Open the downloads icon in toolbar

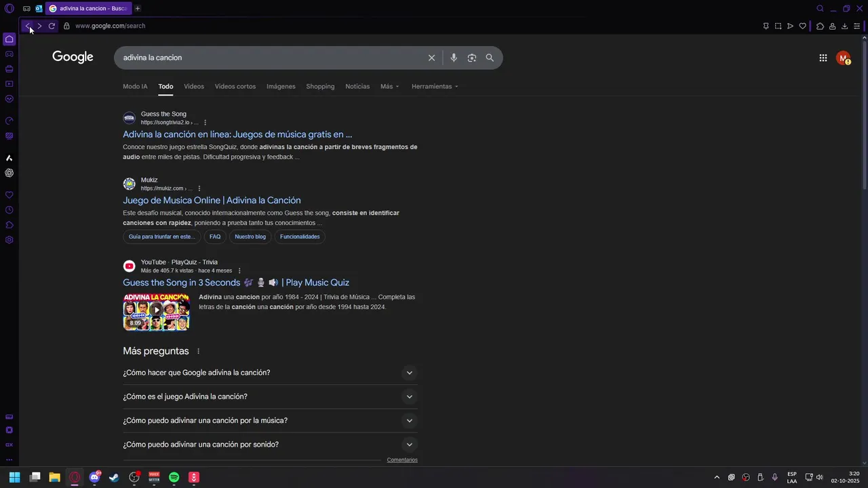pyautogui.click(x=844, y=26)
